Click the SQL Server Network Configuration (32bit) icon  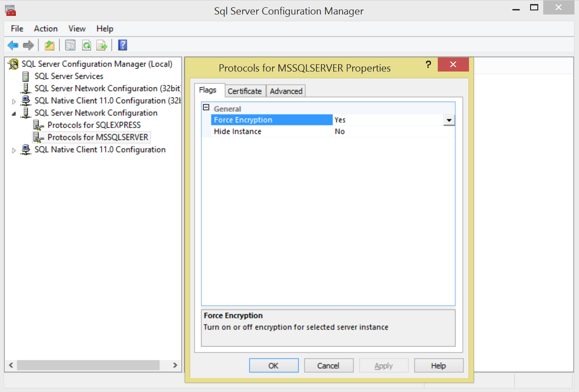[x=26, y=89]
